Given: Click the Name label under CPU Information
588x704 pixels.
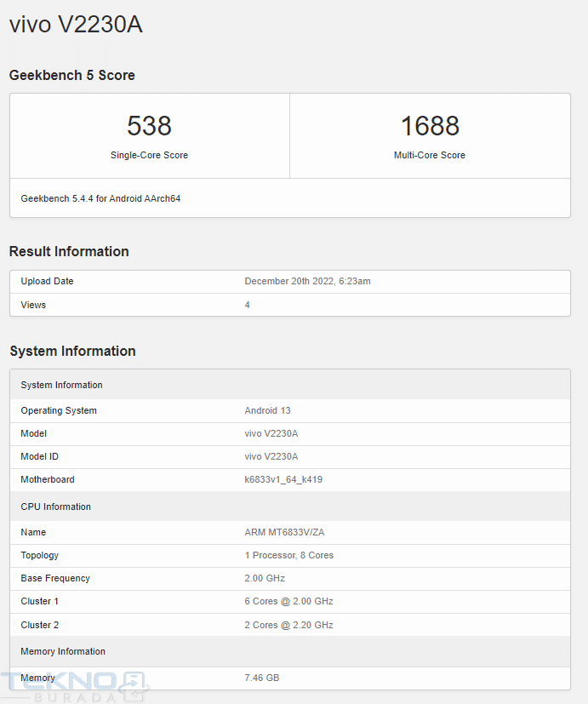Looking at the screenshot, I should [x=33, y=532].
